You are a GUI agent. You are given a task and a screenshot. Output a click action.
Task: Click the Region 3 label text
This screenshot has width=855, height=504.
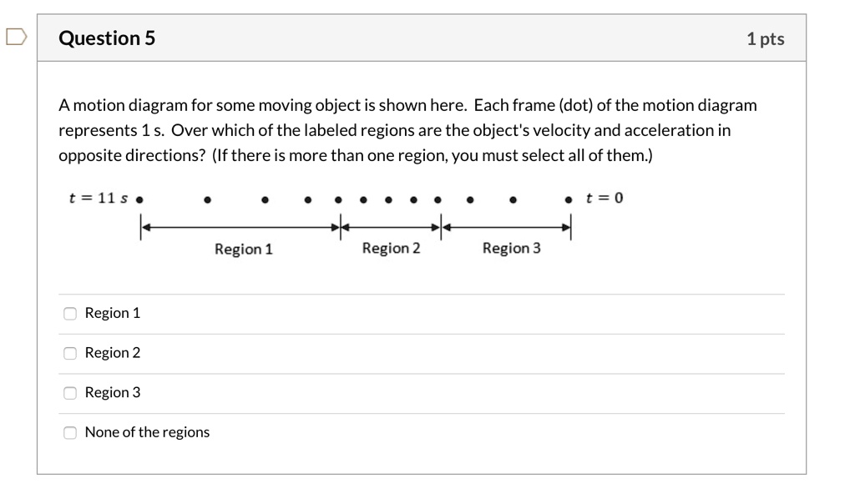(511, 247)
